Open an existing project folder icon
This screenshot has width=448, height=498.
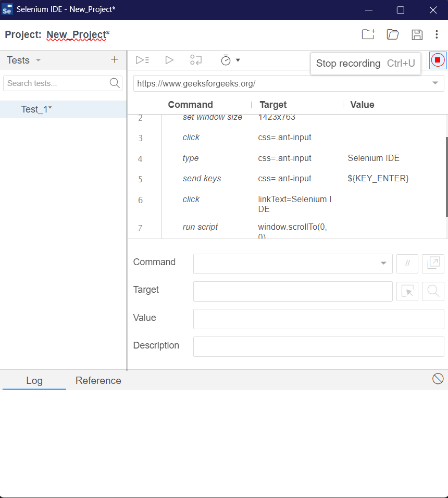point(393,34)
